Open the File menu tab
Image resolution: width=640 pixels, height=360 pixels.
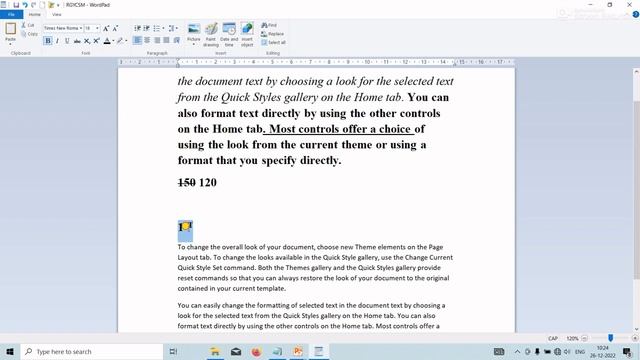click(11, 15)
